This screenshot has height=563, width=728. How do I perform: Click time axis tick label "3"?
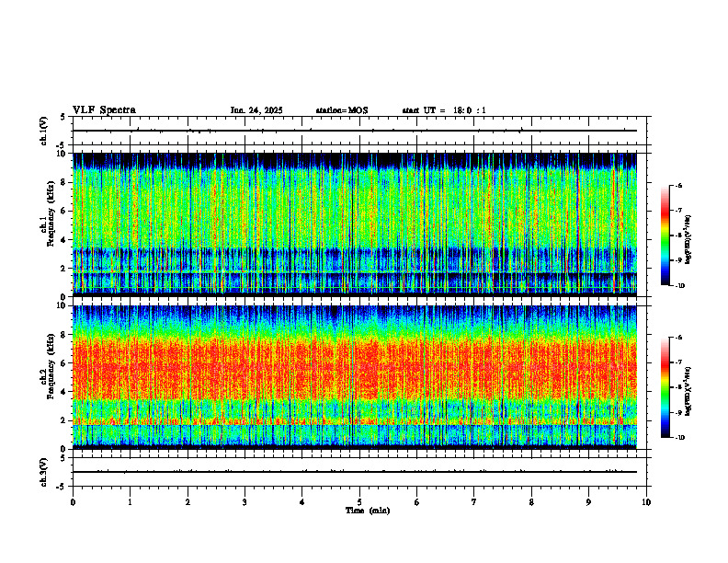coord(245,502)
